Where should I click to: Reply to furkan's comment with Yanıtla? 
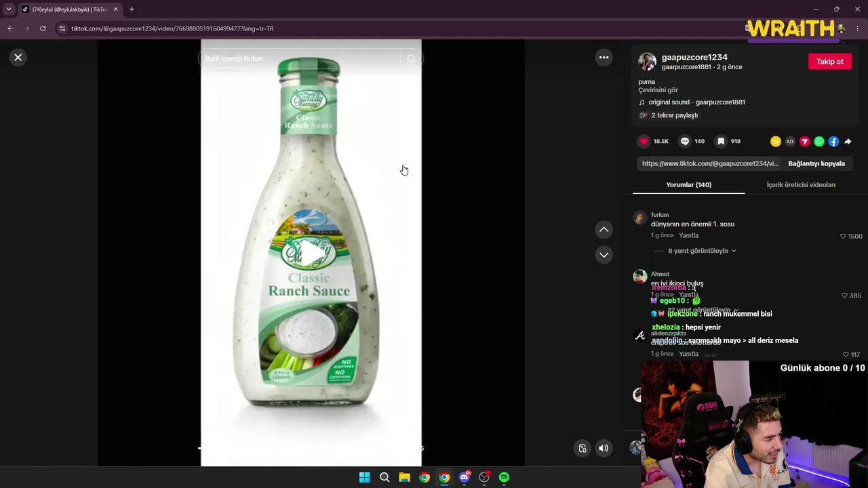(688, 236)
